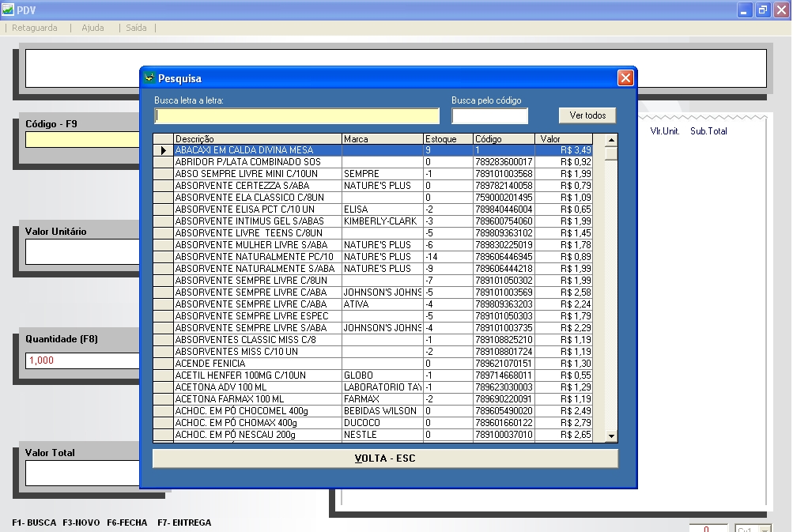Click the scroll up arrow of product list
This screenshot has width=793, height=532.
[x=610, y=140]
